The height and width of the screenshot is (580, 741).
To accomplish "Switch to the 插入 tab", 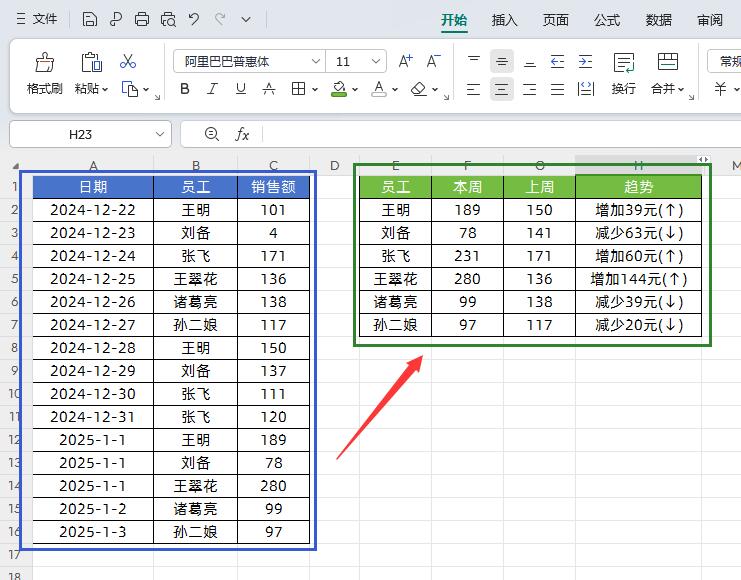I will 505,20.
